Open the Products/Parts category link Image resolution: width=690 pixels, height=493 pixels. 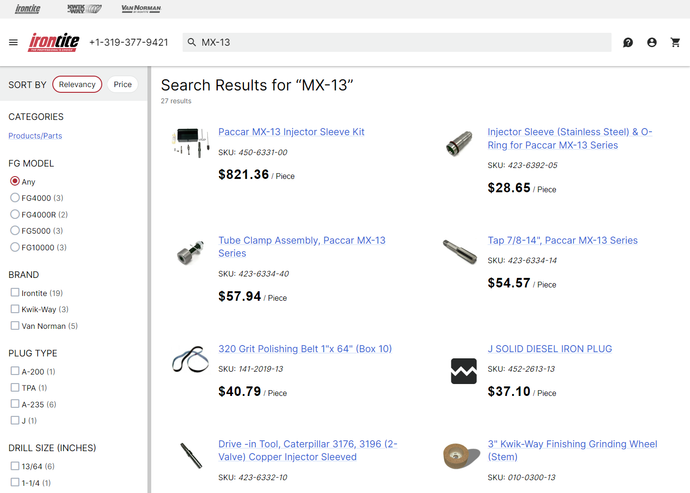coord(35,136)
